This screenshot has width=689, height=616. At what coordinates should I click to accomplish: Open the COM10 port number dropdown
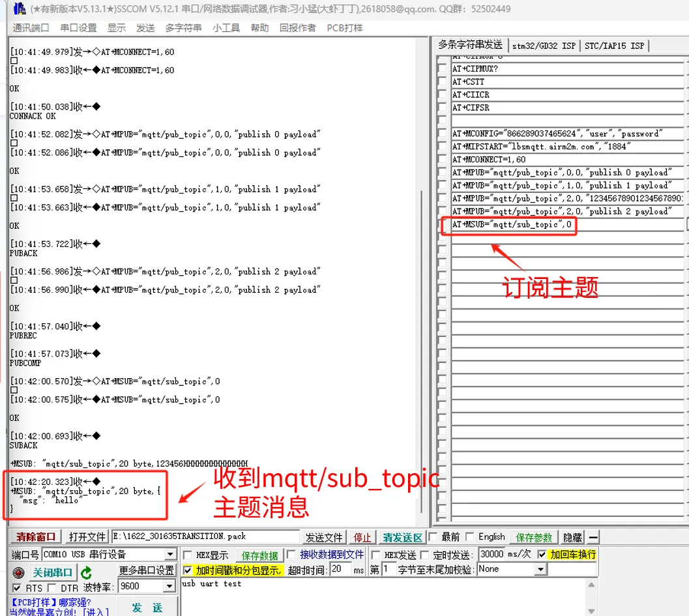pos(171,554)
